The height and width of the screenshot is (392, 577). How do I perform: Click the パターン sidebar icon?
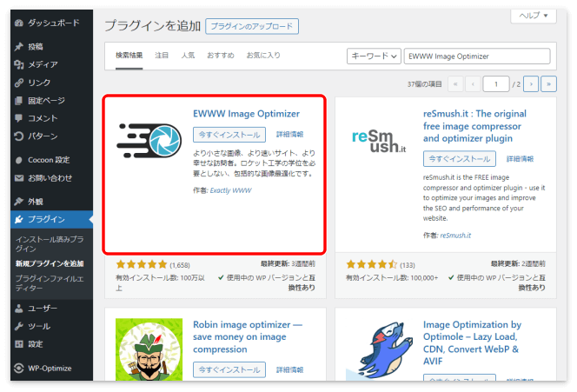click(x=19, y=136)
